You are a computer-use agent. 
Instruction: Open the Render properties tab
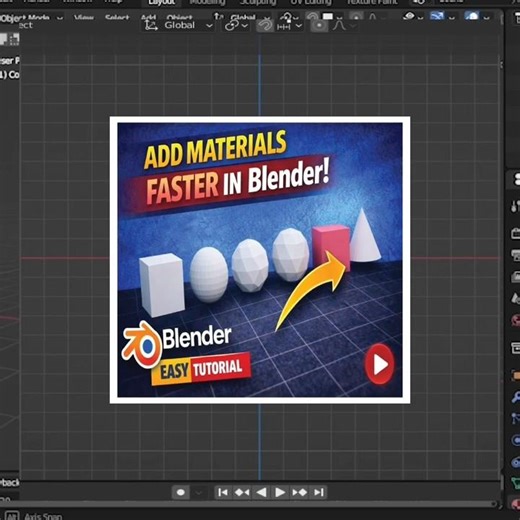point(515,233)
